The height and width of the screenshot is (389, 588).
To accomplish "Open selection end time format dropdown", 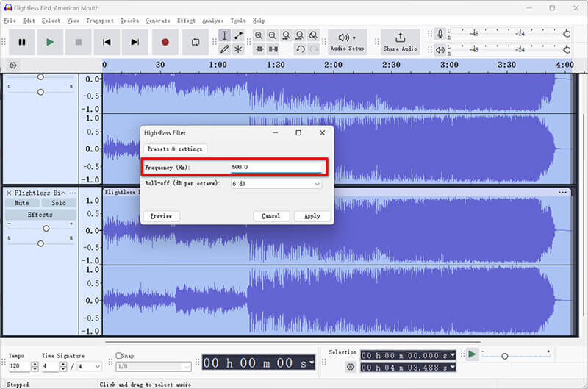I will click(452, 367).
